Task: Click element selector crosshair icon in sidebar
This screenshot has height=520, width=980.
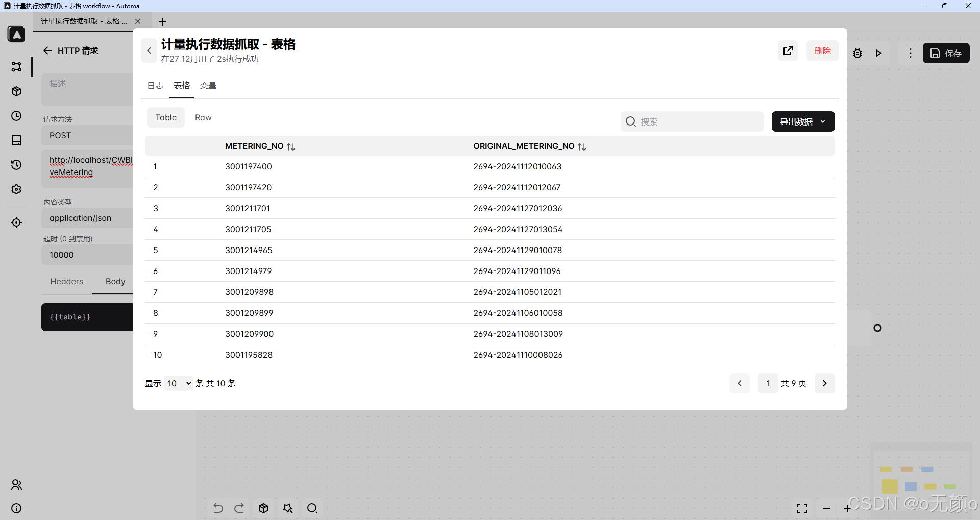Action: [16, 222]
